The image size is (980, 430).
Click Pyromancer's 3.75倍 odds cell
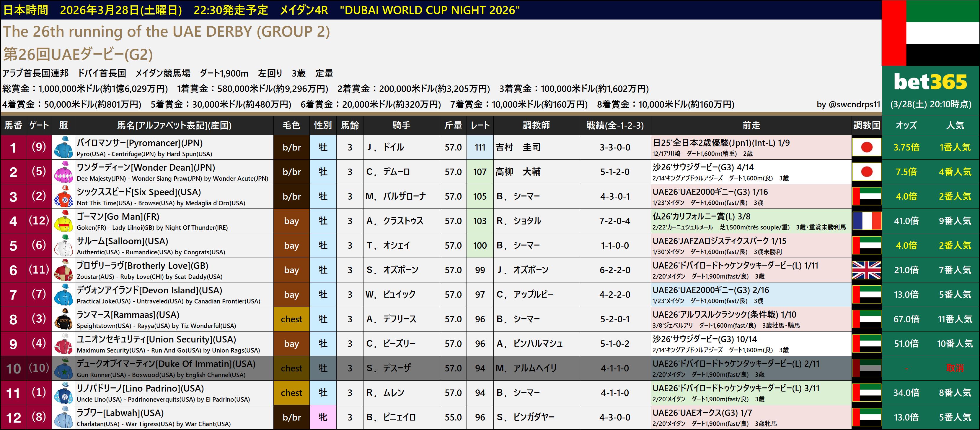(x=906, y=147)
